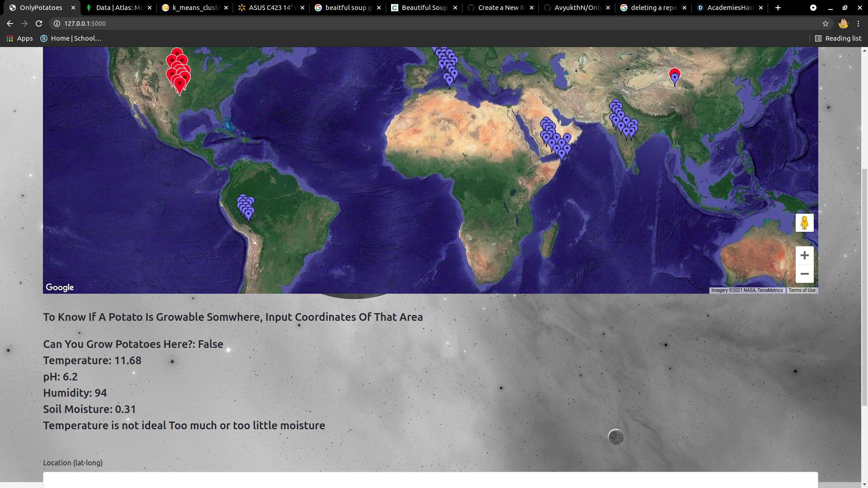Go back to previous page

[10, 23]
